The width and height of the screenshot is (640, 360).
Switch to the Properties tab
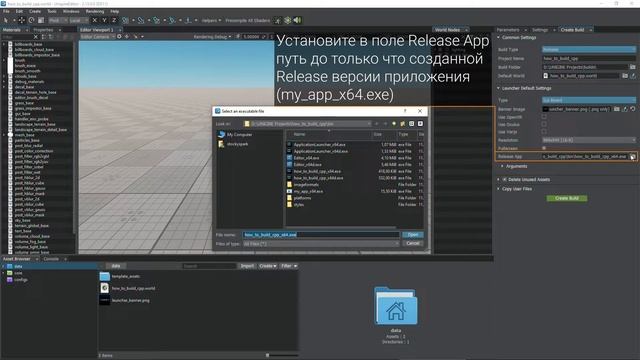coord(43,30)
